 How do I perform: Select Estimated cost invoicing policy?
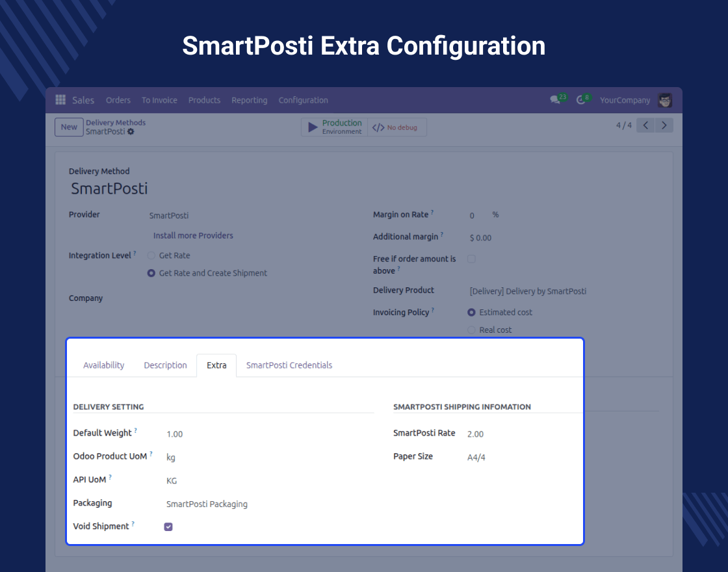tap(471, 313)
